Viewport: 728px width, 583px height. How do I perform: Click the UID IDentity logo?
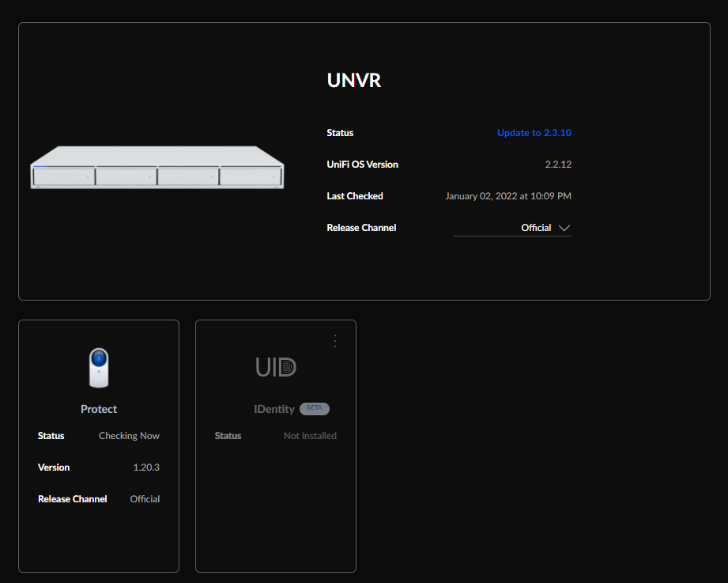point(276,367)
